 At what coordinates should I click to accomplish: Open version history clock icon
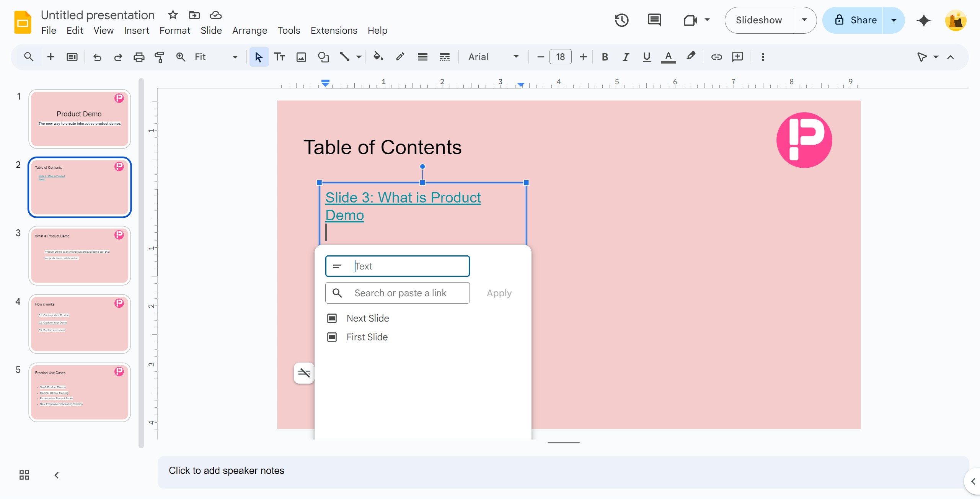click(622, 20)
